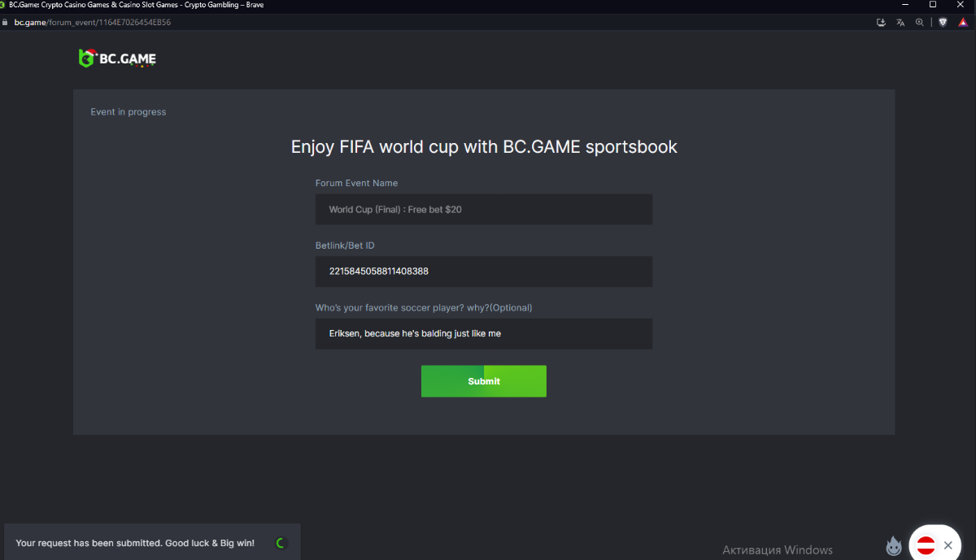This screenshot has height=560, width=976.
Task: Open the translate page icon
Action: 900,22
